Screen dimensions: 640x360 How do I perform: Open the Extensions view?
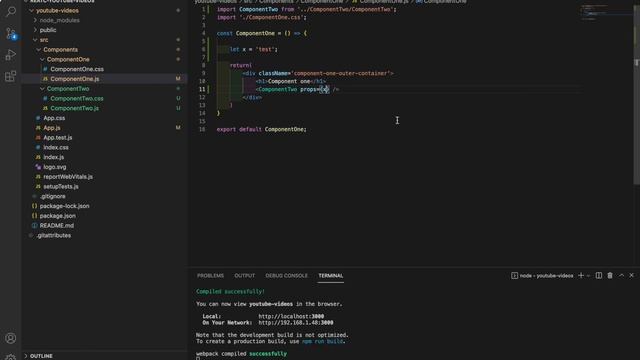(x=11, y=76)
